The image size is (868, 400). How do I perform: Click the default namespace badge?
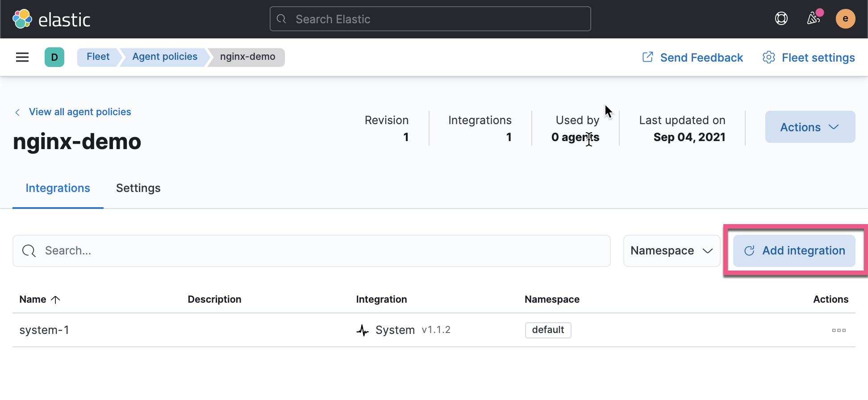pyautogui.click(x=548, y=330)
